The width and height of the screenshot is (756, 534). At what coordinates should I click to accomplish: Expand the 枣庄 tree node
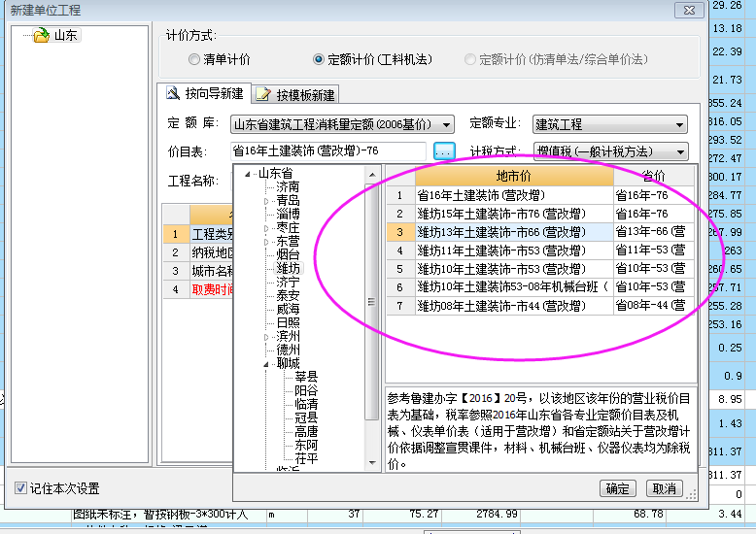[x=266, y=228]
